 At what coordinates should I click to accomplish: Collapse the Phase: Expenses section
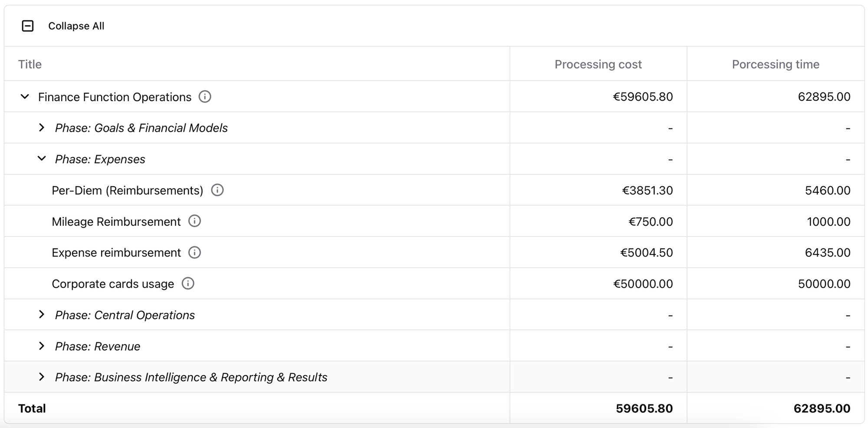(42, 159)
